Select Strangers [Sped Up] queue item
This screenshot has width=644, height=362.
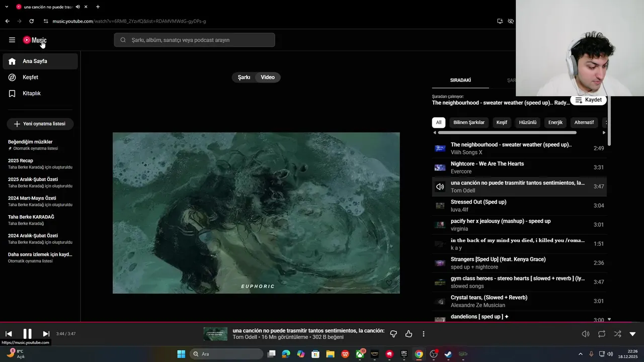519,263
